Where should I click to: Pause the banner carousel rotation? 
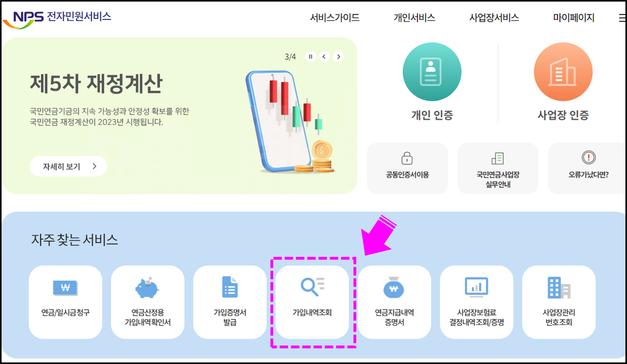coord(311,57)
